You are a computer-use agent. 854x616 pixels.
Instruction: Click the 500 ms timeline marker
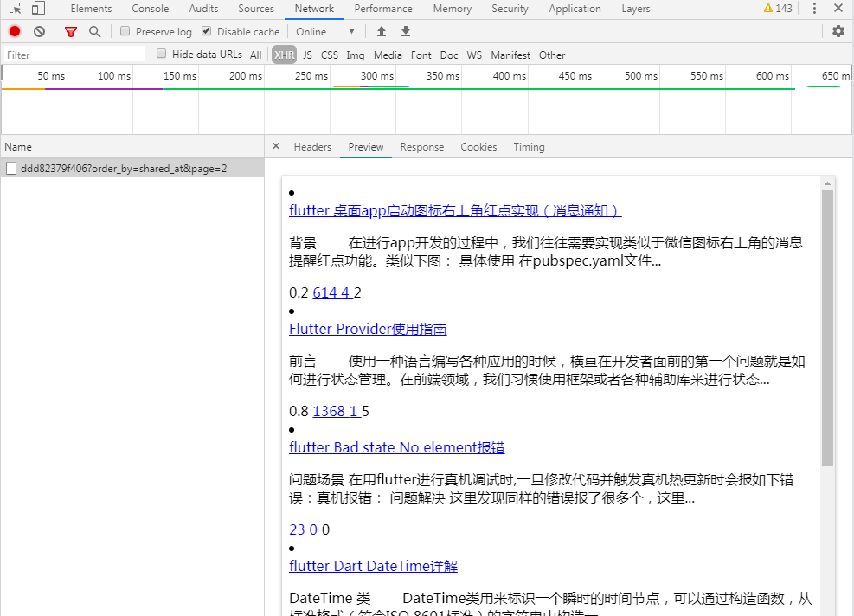coord(641,76)
